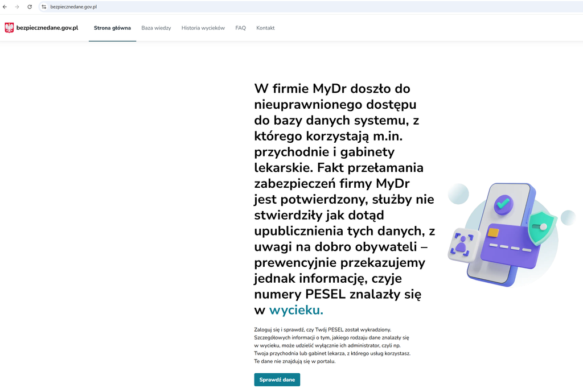This screenshot has width=583, height=392.
Task: Click the Polish eagle emblem logo
Action: 9,28
